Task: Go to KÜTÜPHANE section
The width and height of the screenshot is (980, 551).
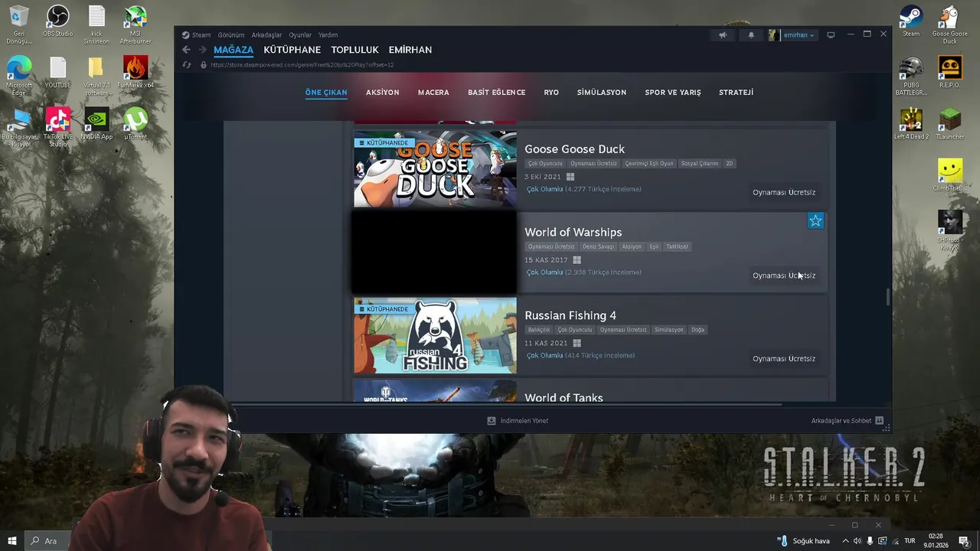Action: 292,50
